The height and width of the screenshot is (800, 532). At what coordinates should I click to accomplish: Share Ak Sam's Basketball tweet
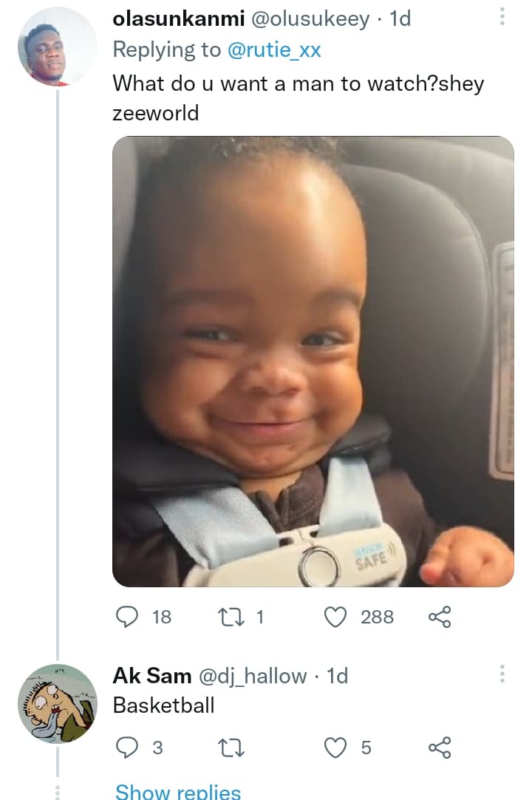pos(440,748)
